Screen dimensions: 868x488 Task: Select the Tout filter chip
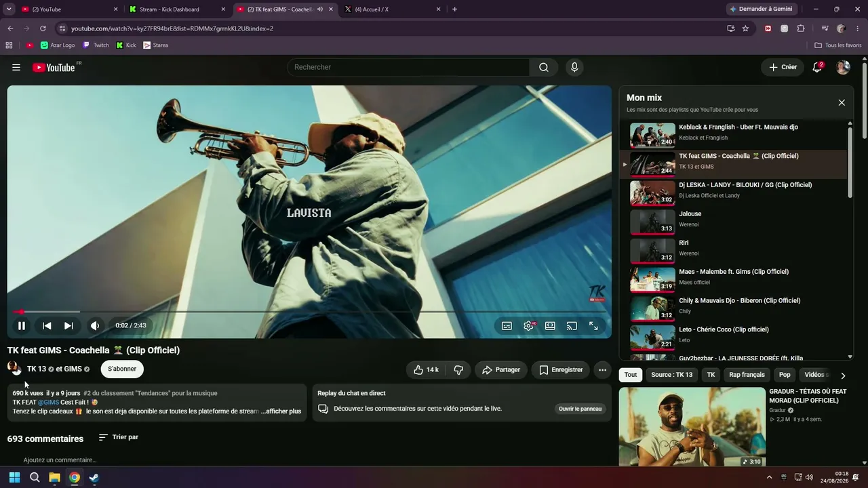click(x=631, y=375)
